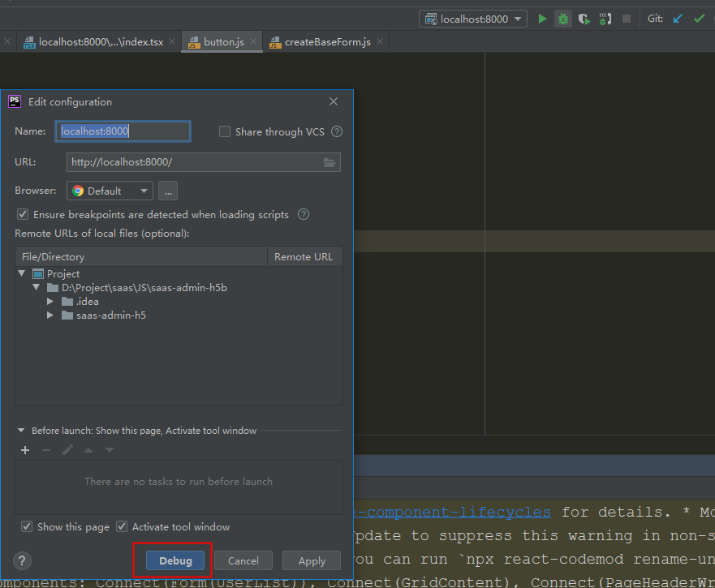The image size is (715, 588).
Task: Toggle Ensure breakpoints are detected checkbox
Action: [23, 214]
